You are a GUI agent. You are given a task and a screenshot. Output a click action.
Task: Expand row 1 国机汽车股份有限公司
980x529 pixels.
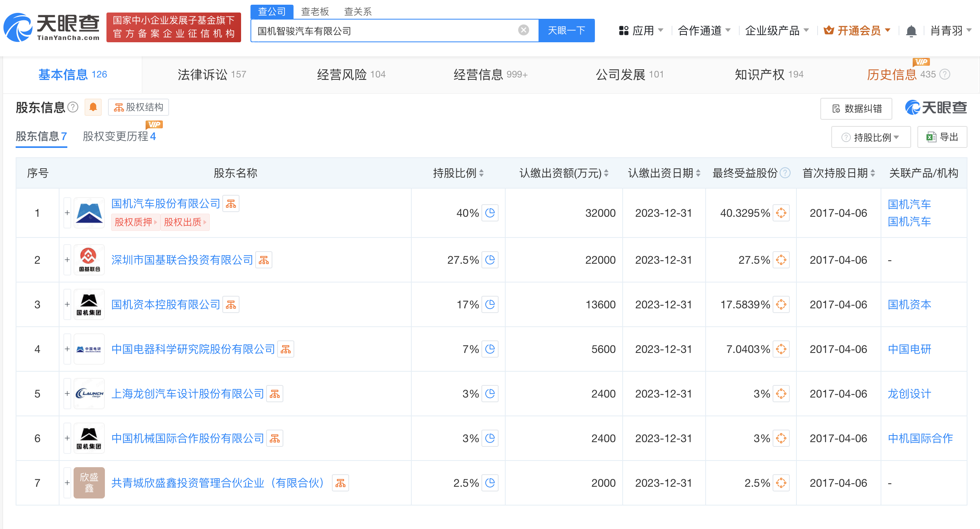coord(67,213)
